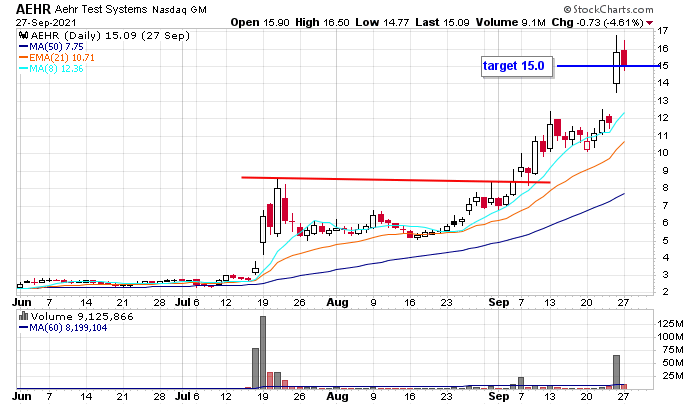Click the High 16.50 value
Viewport: 700px width, 405px height.
pos(322,22)
